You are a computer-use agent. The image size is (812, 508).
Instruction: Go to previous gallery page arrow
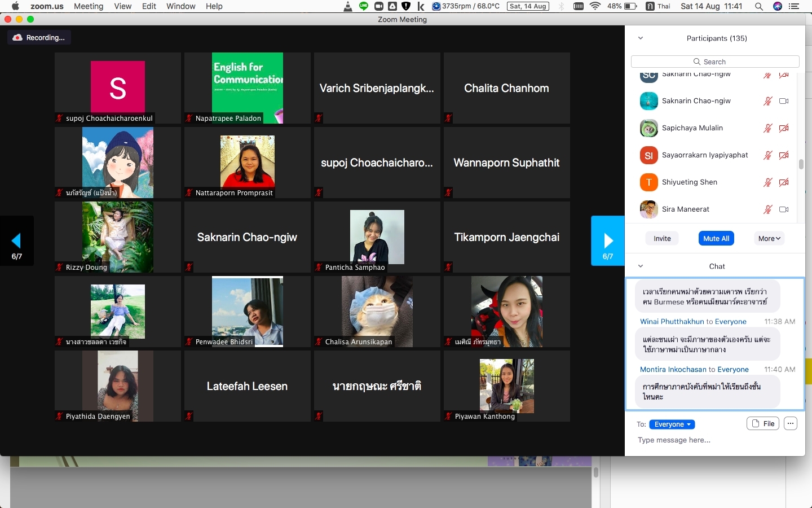[x=17, y=241]
